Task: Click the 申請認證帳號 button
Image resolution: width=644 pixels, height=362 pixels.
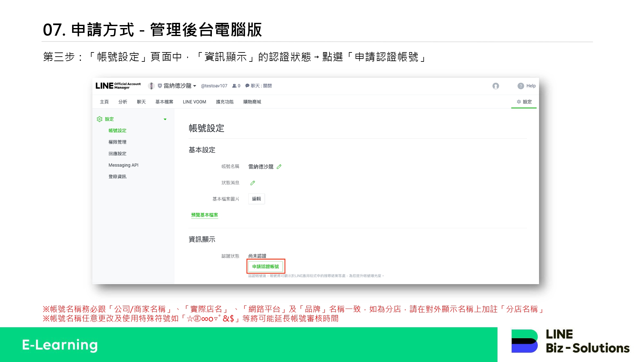Action: tap(266, 266)
